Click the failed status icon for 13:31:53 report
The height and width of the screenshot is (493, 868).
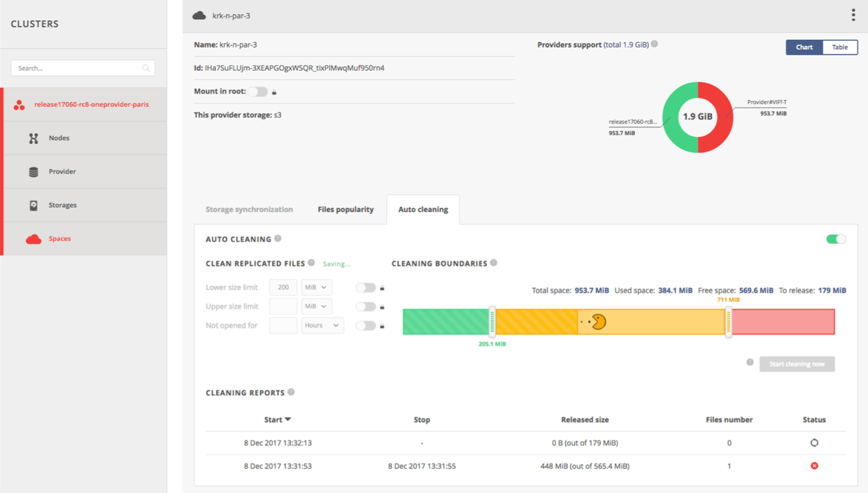pyautogui.click(x=814, y=466)
